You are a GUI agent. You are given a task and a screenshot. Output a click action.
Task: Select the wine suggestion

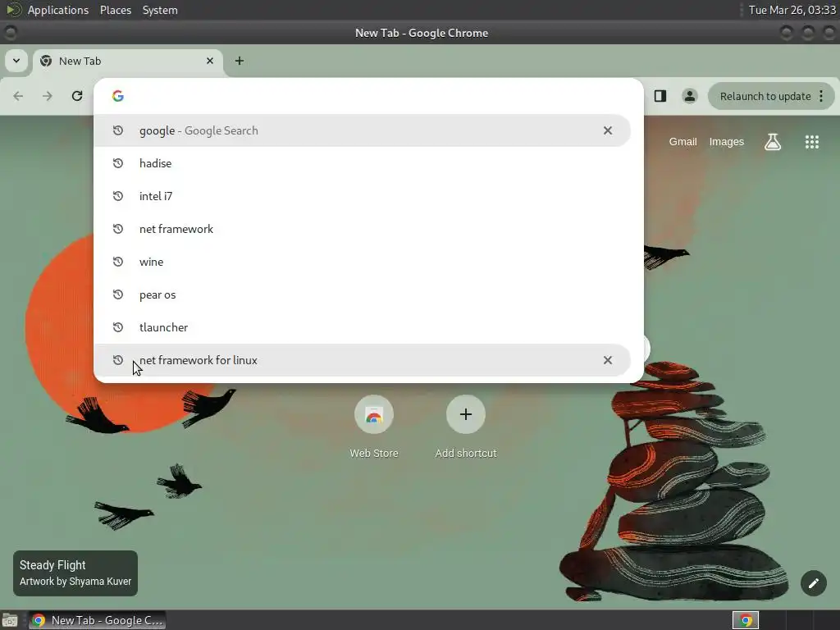pyautogui.click(x=362, y=262)
